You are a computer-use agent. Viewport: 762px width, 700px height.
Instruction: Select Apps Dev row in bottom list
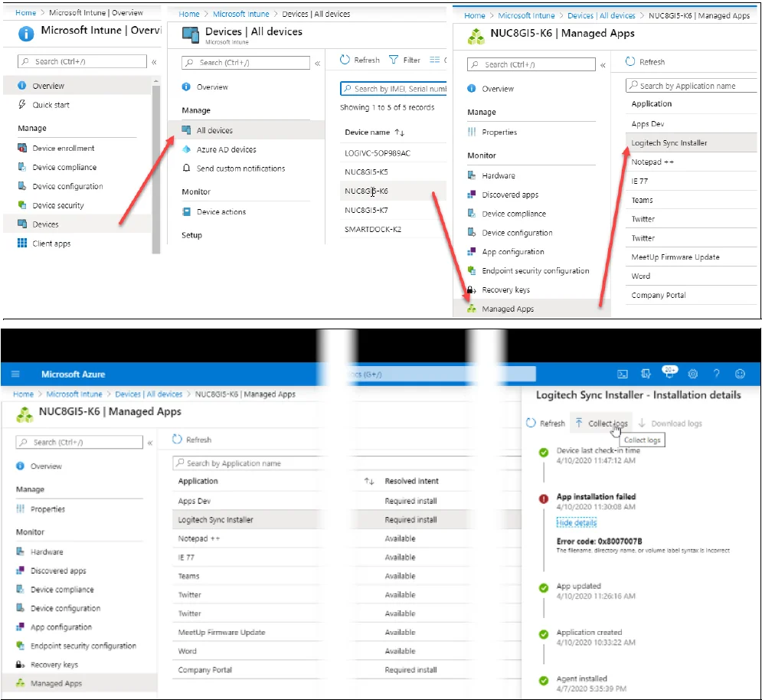tap(346, 501)
